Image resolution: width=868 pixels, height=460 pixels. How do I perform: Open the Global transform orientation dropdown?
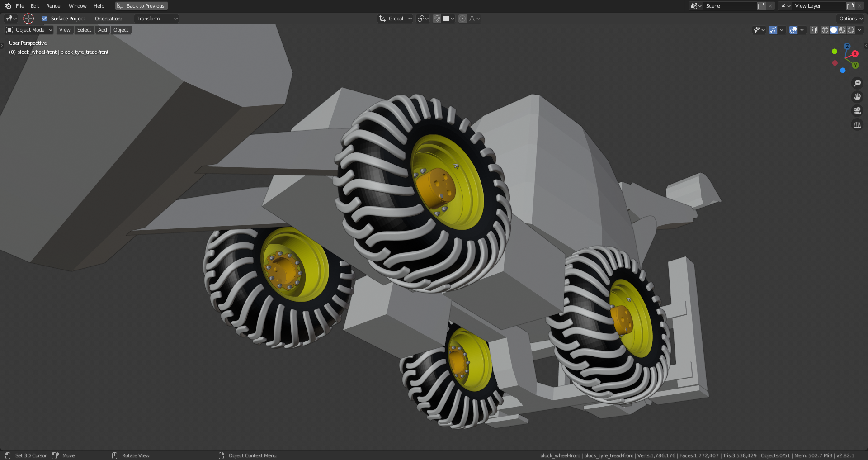tap(396, 19)
